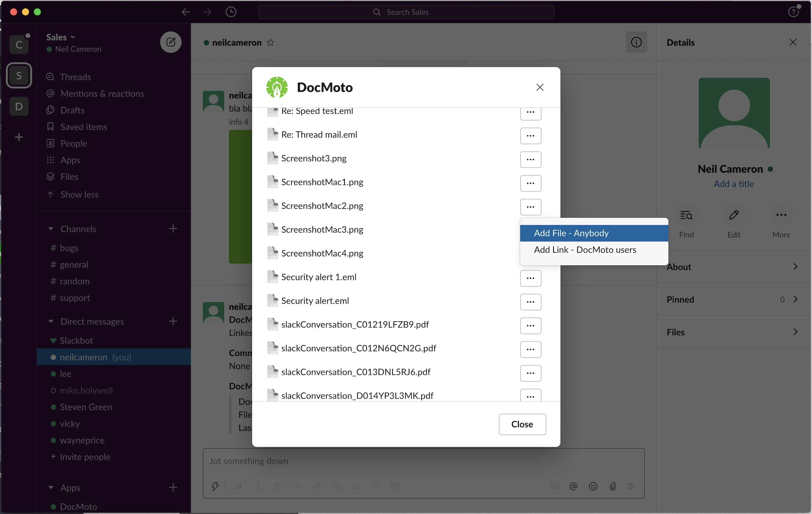Open options for Security alert.eml
The height and width of the screenshot is (514, 812).
tap(531, 302)
